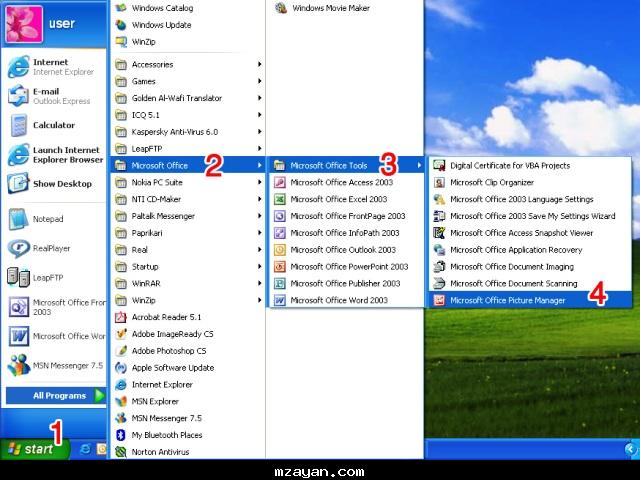640x480 pixels.
Task: Click the Norton Antivirus icon
Action: pyautogui.click(x=121, y=452)
